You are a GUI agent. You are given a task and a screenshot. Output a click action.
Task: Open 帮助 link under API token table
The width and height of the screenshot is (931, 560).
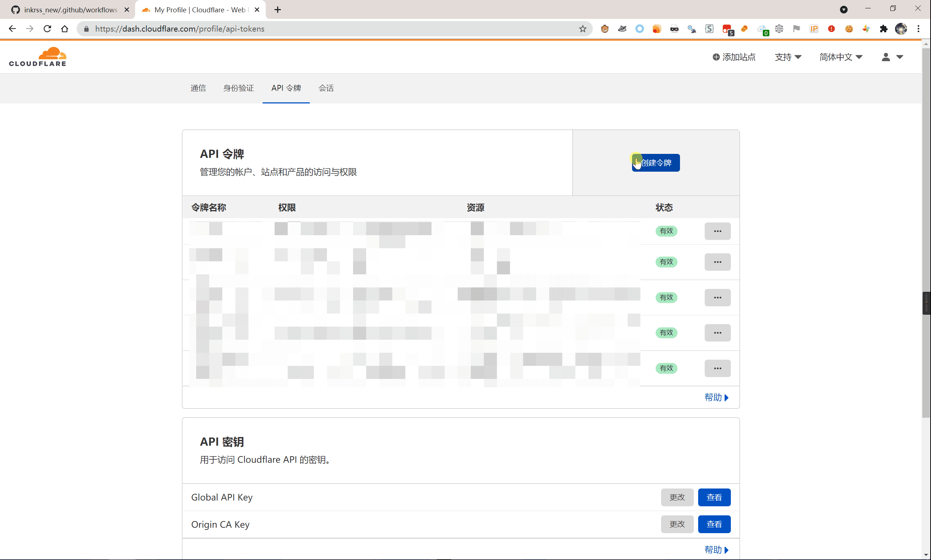[716, 397]
